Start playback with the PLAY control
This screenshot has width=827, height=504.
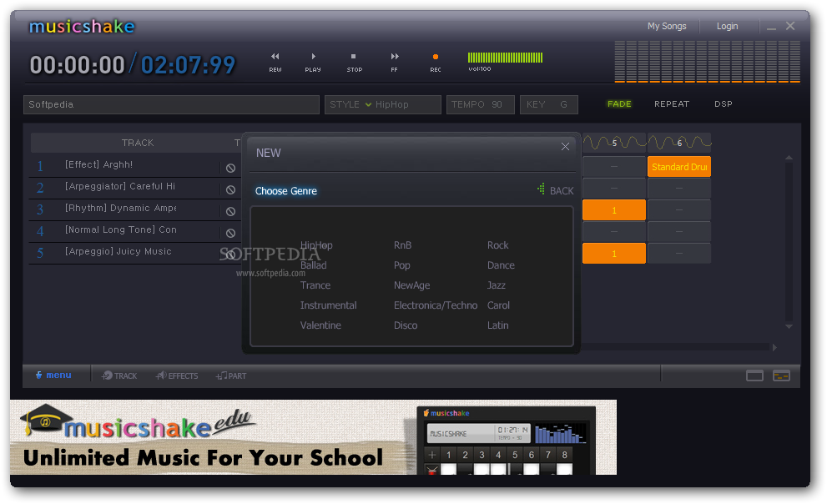(x=313, y=62)
